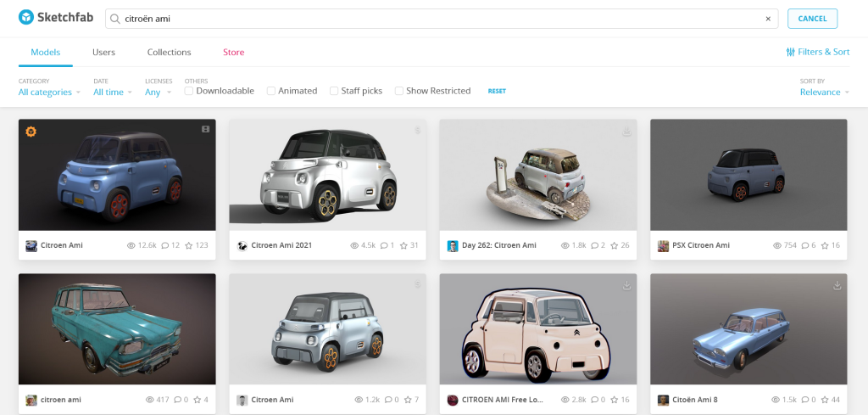Open the author avatar of Day 262: Citroen Ami
The image size is (868, 415).
pos(453,246)
